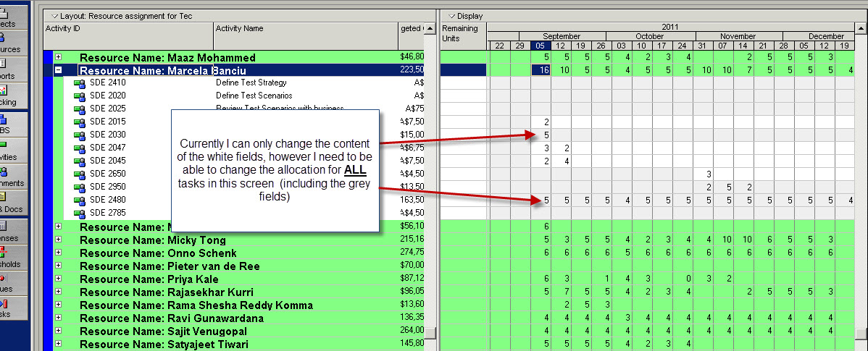Select the highlighted 05 week under September
Screen dimensions: 868x351
click(x=541, y=46)
